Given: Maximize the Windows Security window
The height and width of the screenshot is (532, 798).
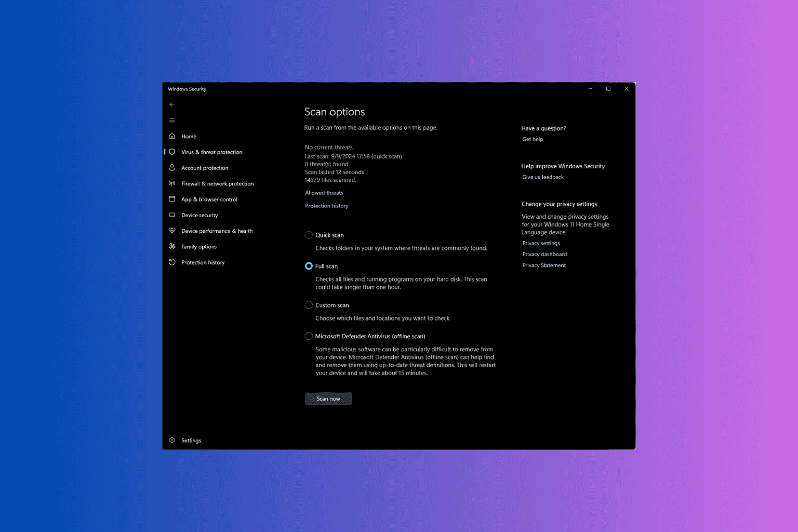Looking at the screenshot, I should coord(608,89).
